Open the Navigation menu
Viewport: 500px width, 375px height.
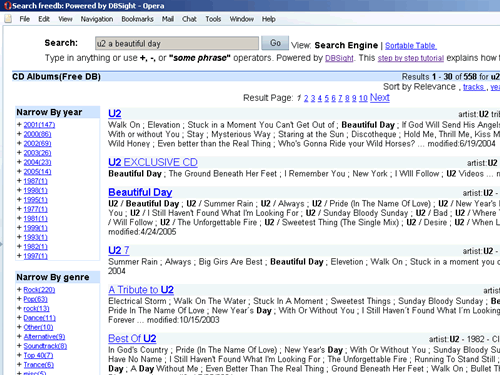(97, 19)
